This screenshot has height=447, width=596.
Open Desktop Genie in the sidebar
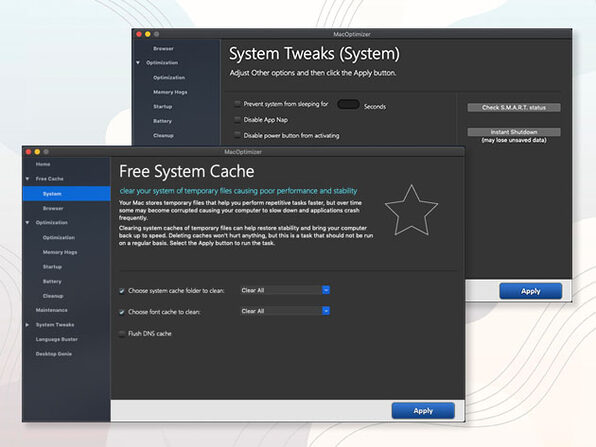pyautogui.click(x=54, y=354)
